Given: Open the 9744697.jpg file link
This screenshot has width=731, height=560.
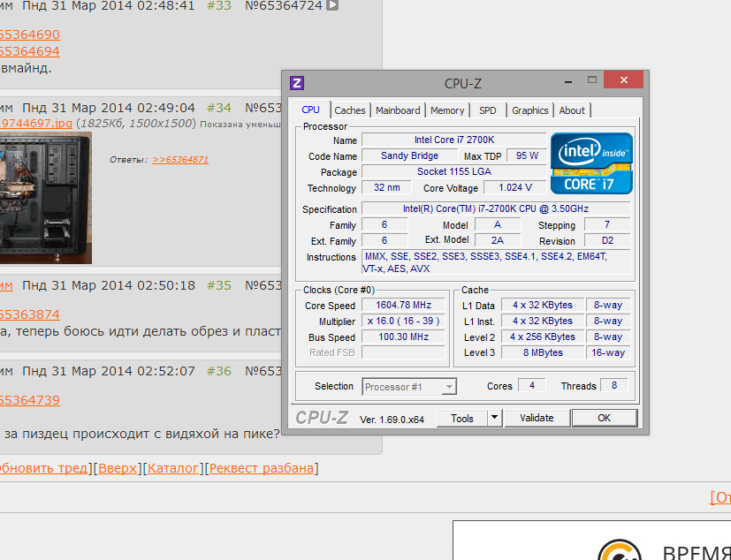Looking at the screenshot, I should 36,124.
